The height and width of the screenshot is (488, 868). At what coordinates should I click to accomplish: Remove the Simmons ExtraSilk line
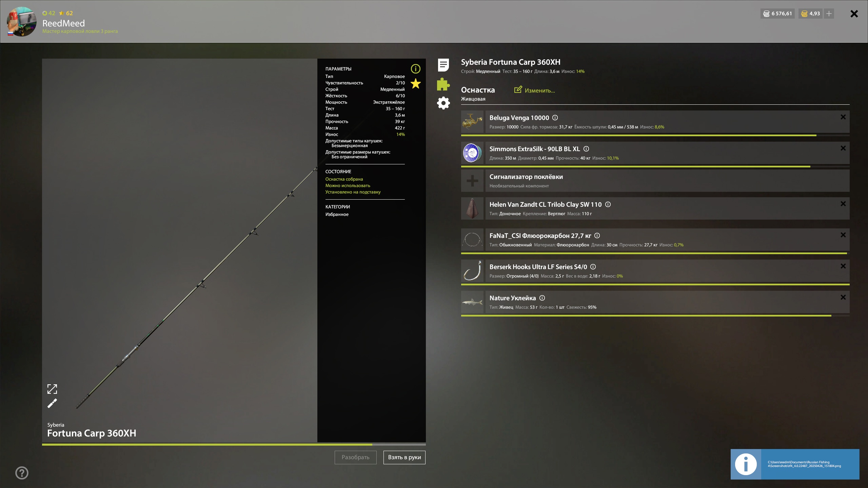(x=843, y=148)
